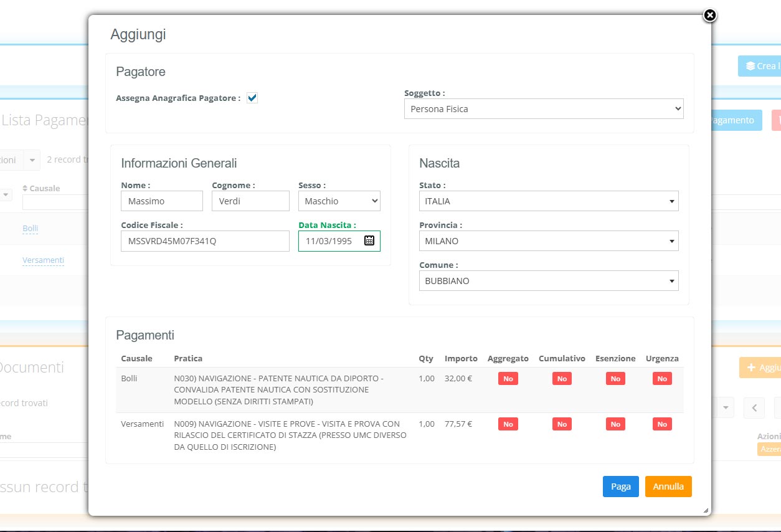Screen dimensions: 781x532
Task: Open the Data Nascita calendar picker icon
Action: pyautogui.click(x=369, y=240)
